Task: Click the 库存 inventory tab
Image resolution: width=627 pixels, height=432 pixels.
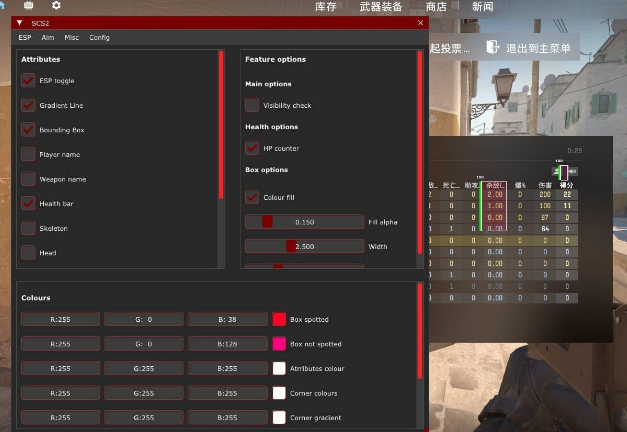Action: point(326,7)
